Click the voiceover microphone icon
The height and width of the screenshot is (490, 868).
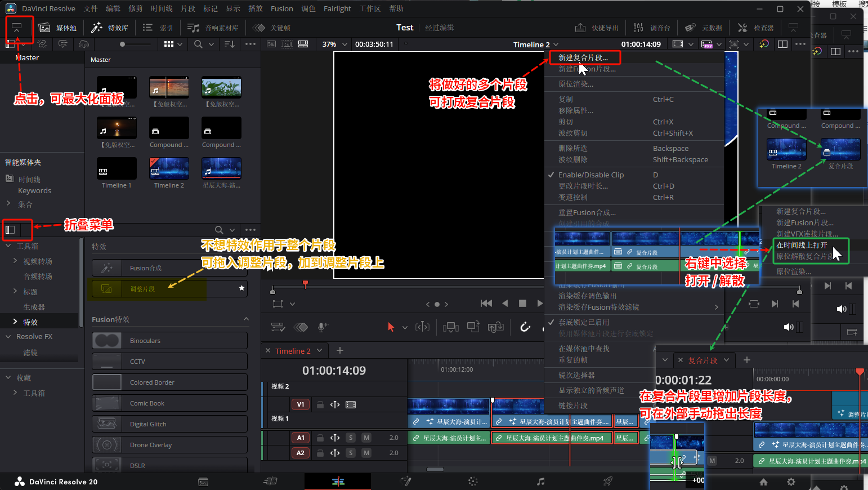[323, 327]
